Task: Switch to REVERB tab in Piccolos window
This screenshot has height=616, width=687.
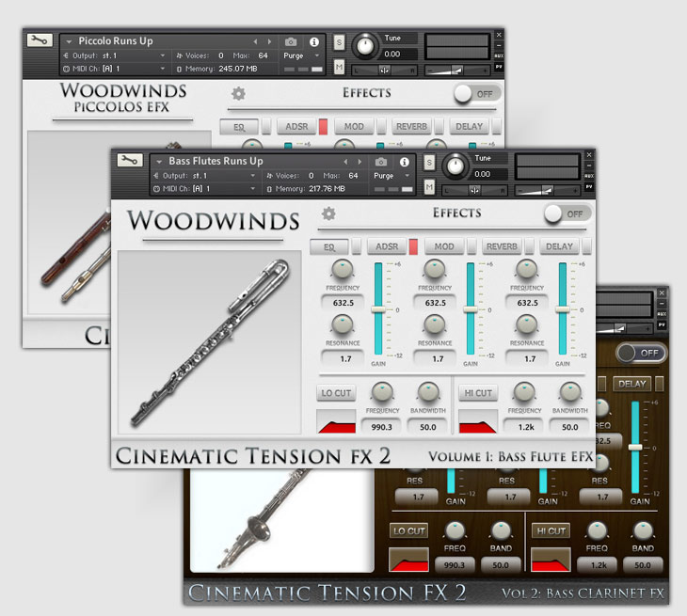Action: click(x=411, y=127)
